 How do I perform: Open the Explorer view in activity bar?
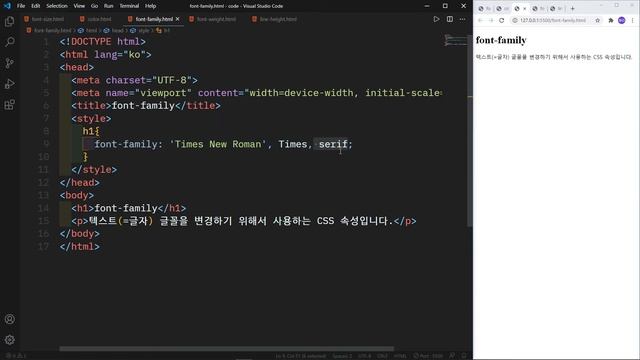pos(9,21)
